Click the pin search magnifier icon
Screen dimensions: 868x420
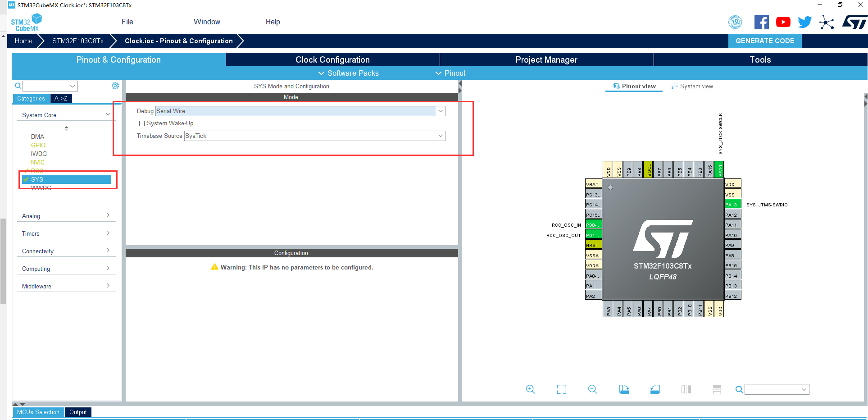coord(739,389)
